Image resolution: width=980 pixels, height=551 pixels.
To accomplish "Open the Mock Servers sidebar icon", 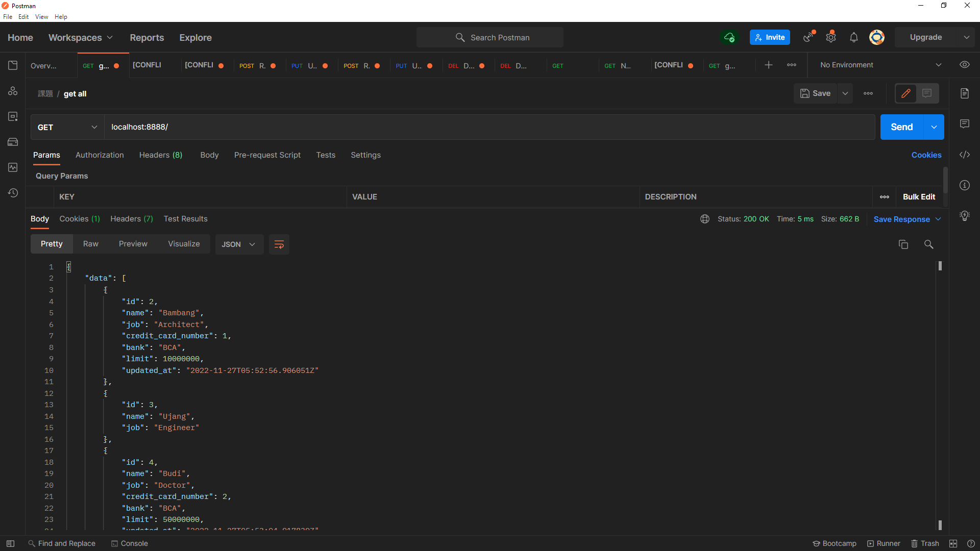I will pyautogui.click(x=13, y=142).
